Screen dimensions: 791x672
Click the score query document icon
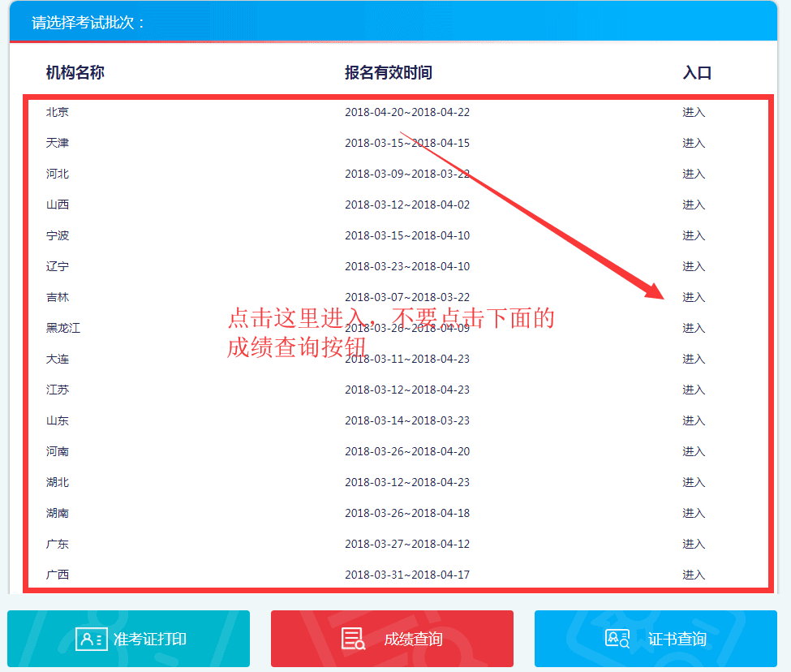(x=353, y=639)
